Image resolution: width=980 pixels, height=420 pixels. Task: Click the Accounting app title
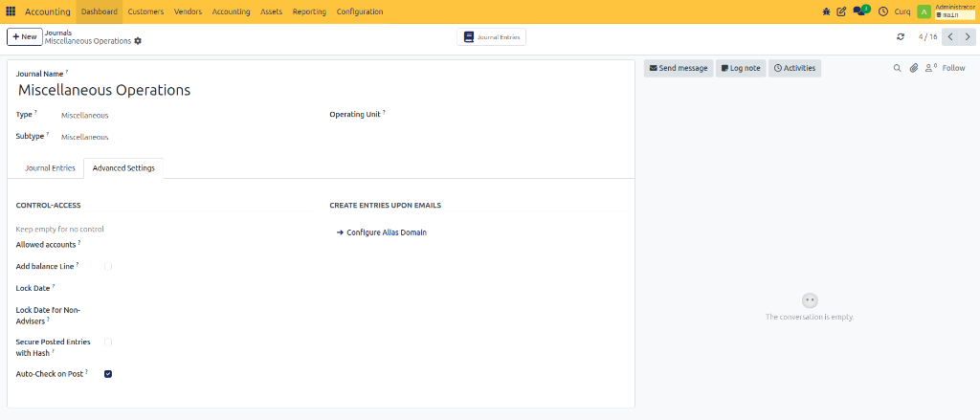[48, 11]
